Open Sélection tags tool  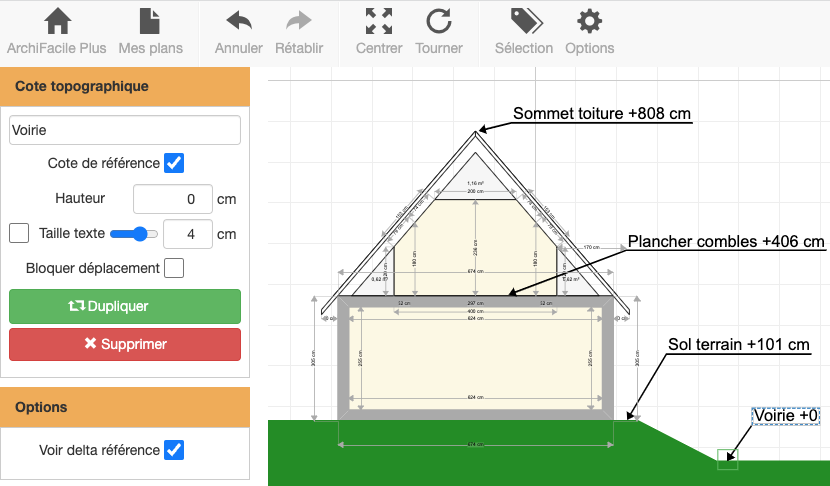click(524, 22)
